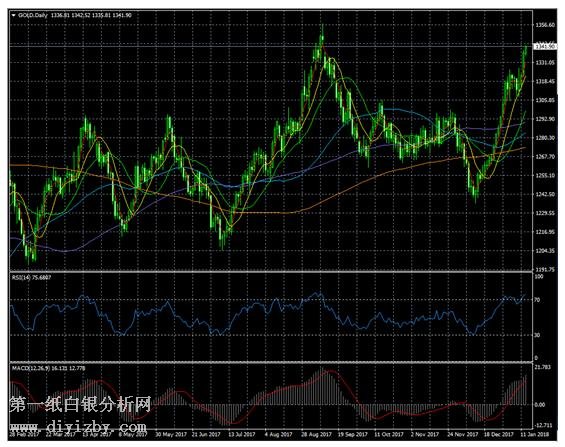Click the 1280.30 price axis label
The height and width of the screenshot is (447, 565).
[x=545, y=138]
